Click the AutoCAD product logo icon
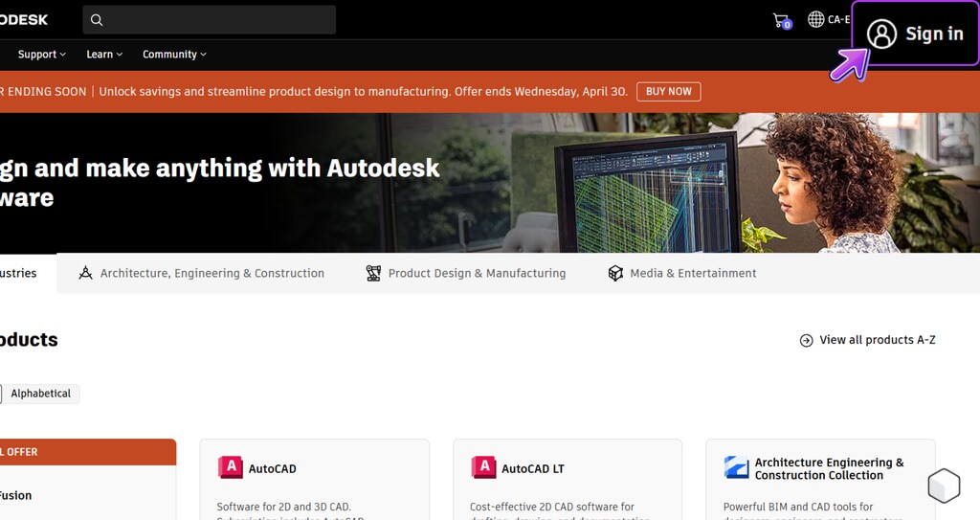This screenshot has width=980, height=520. (x=231, y=467)
